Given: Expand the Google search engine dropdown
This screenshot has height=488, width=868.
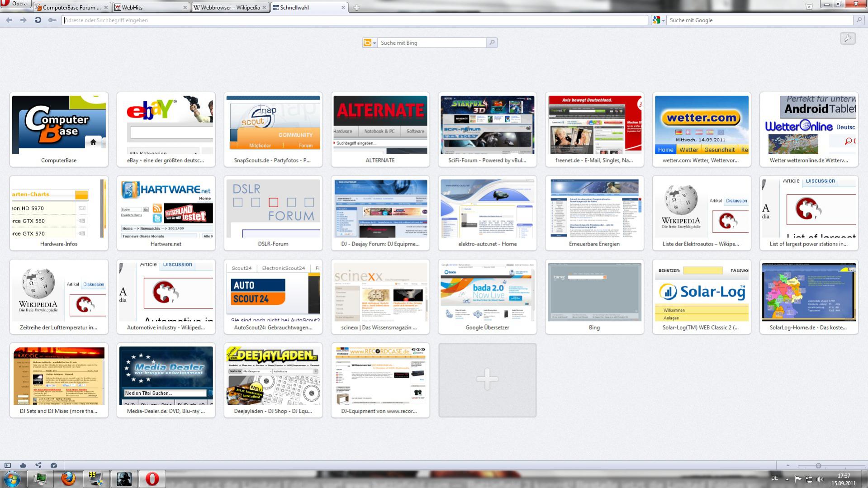Looking at the screenshot, I should (x=658, y=20).
